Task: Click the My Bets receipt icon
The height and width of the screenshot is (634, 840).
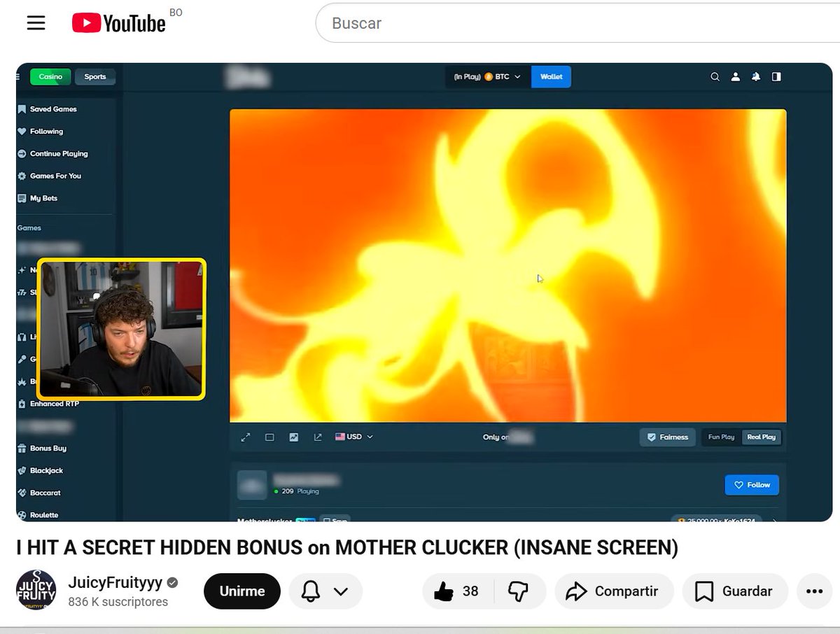Action: (x=22, y=199)
